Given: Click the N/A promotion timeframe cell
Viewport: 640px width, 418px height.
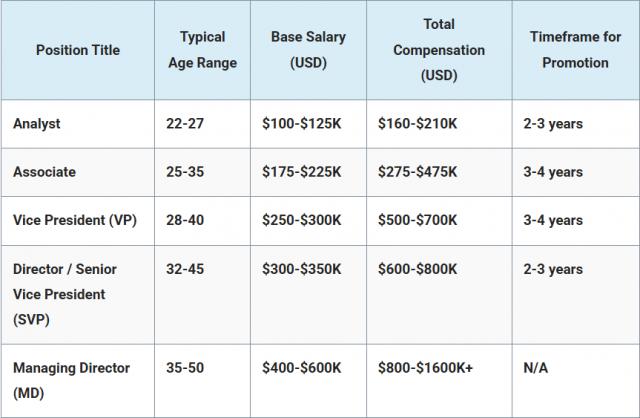Looking at the screenshot, I should 536,368.
